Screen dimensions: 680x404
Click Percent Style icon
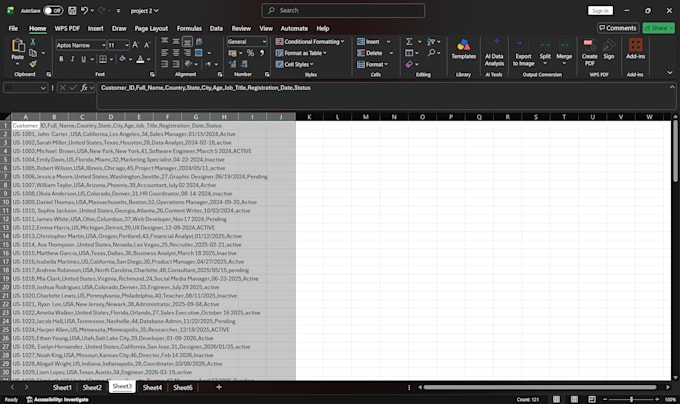pos(250,53)
